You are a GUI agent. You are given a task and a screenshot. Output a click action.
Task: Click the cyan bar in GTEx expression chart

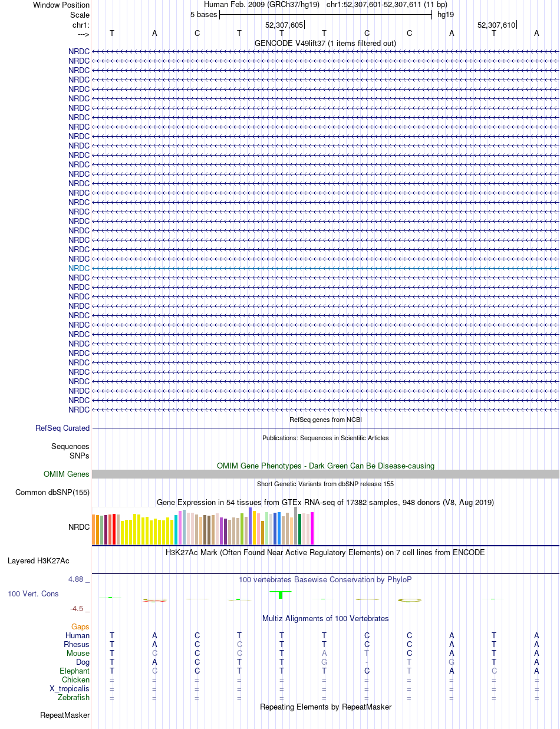click(x=176, y=530)
